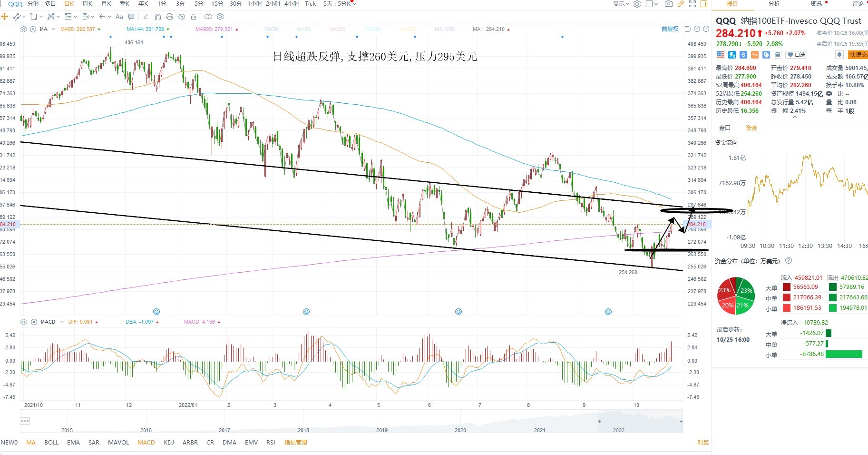
Task: Toggle RSI sub-indicator
Action: [x=271, y=443]
